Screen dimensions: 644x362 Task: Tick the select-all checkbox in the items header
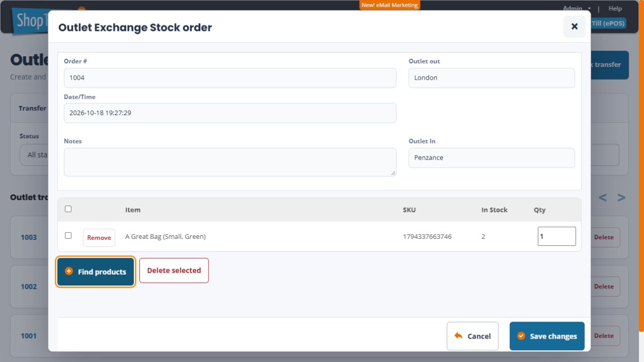pos(68,209)
